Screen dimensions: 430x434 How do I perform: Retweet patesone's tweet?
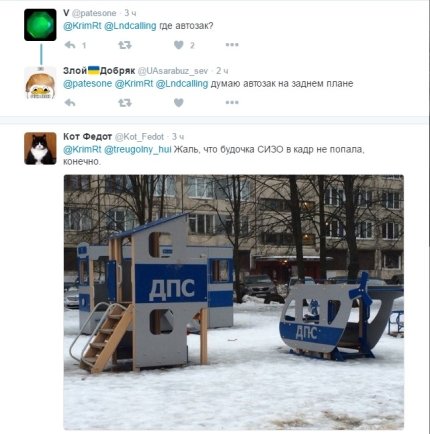pyautogui.click(x=125, y=45)
